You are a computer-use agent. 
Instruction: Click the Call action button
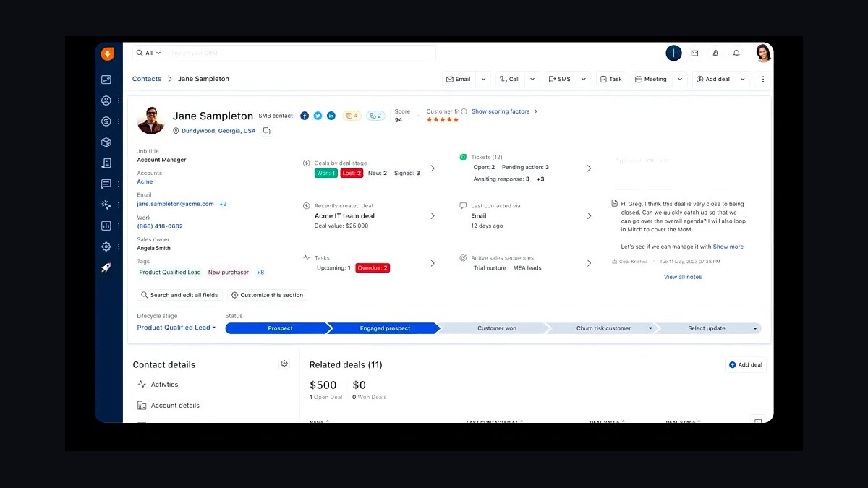pyautogui.click(x=510, y=80)
